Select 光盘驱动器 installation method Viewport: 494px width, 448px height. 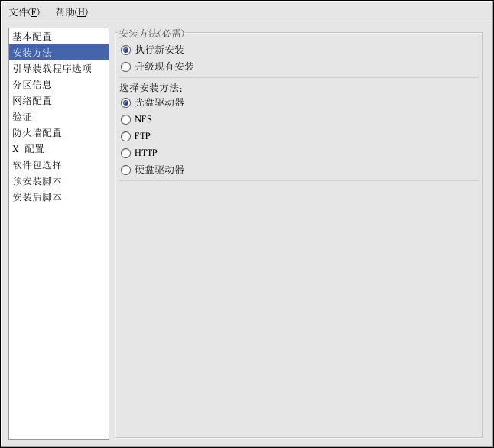pos(125,102)
